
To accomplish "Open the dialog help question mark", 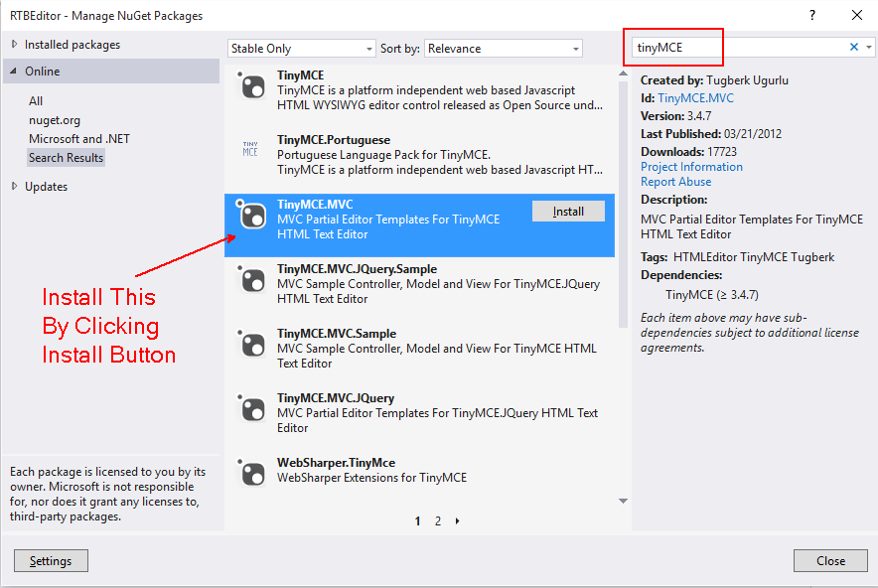I will click(811, 15).
